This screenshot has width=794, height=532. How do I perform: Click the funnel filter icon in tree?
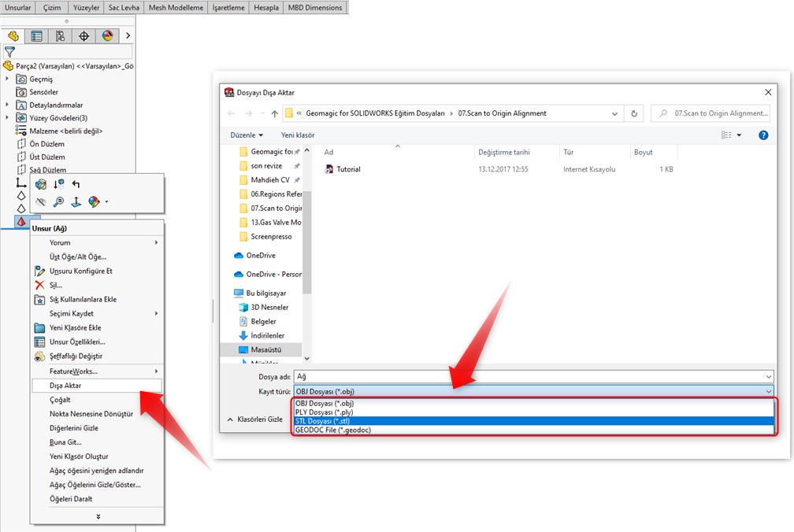coord(9,52)
